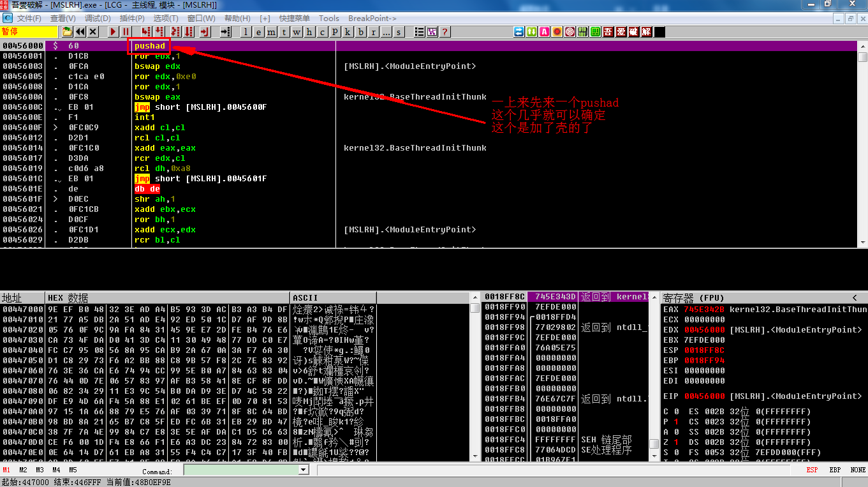The width and height of the screenshot is (868, 487).
Task: Pause execution with the pause icon
Action: tap(126, 31)
